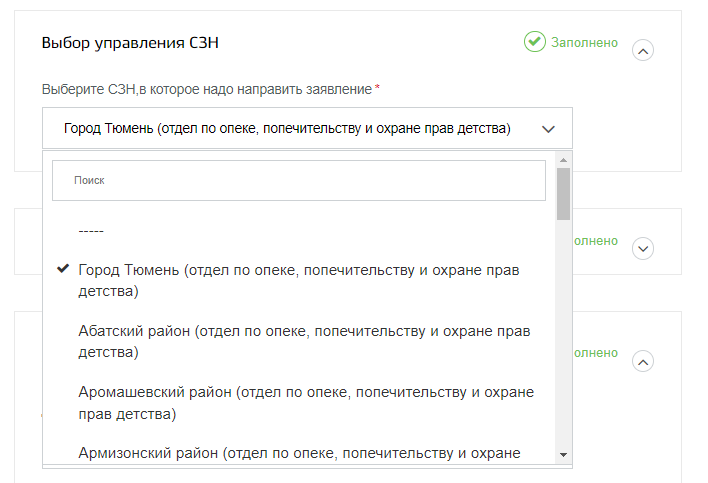Expand the second collapsed section chevron
The height and width of the screenshot is (483, 708).
(643, 248)
